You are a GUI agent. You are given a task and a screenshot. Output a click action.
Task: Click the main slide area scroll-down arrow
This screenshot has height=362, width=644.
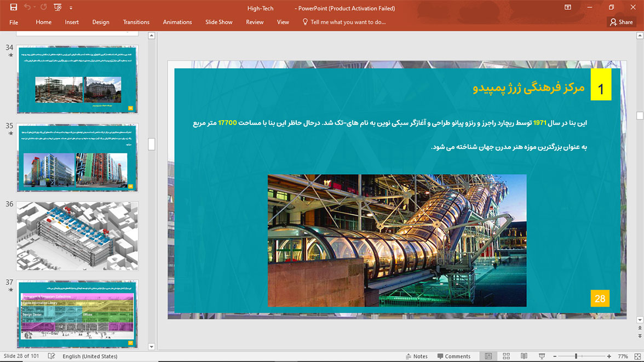[640, 320]
